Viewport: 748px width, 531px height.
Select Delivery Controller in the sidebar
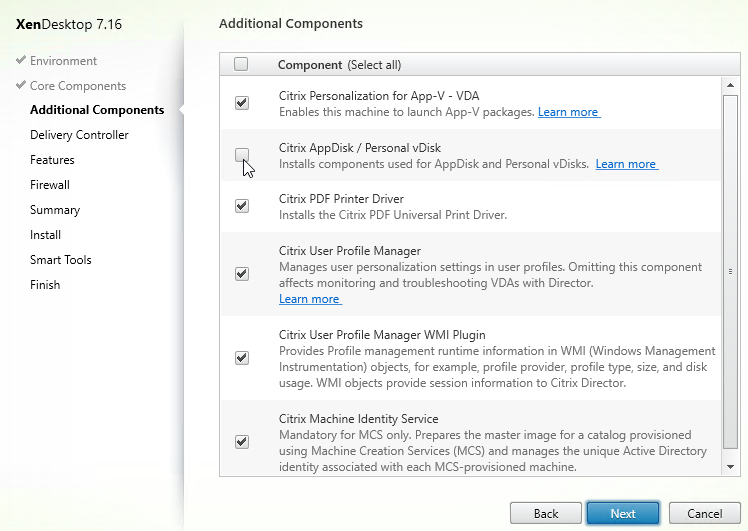(x=79, y=135)
